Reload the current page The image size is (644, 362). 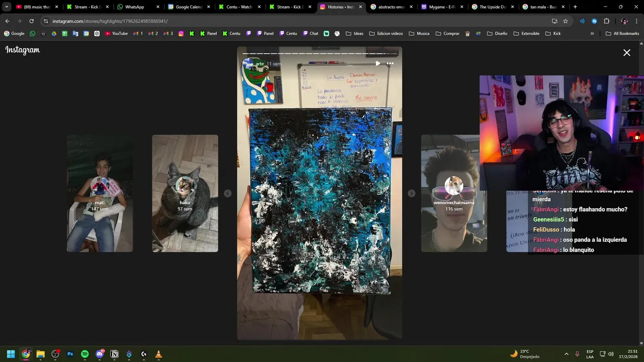coord(31,21)
